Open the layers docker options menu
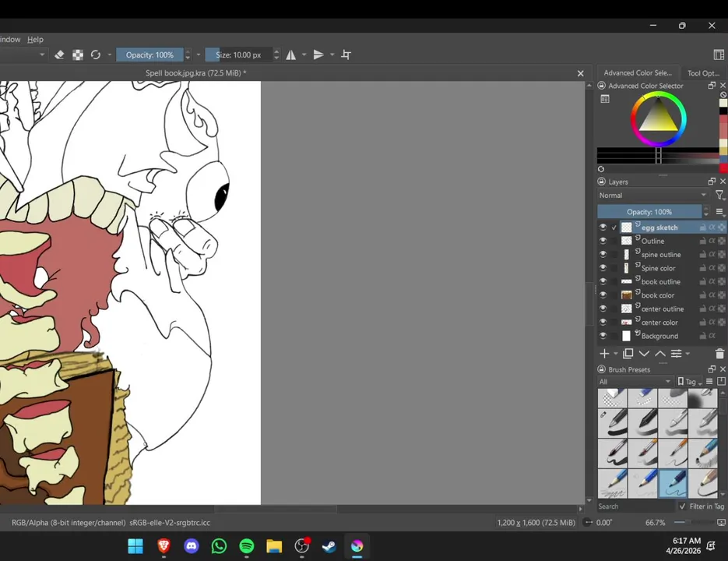 (x=719, y=212)
